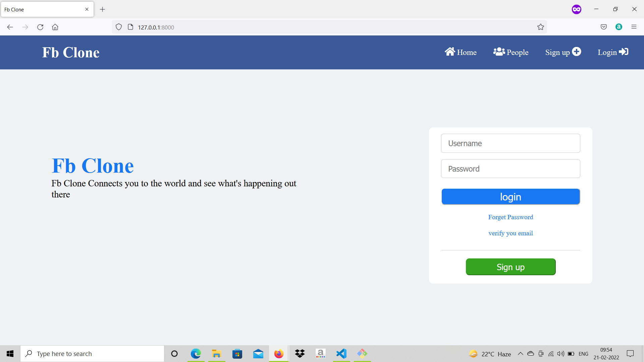Image resolution: width=644 pixels, height=362 pixels.
Task: Open the Home link in navbar
Action: point(461,52)
